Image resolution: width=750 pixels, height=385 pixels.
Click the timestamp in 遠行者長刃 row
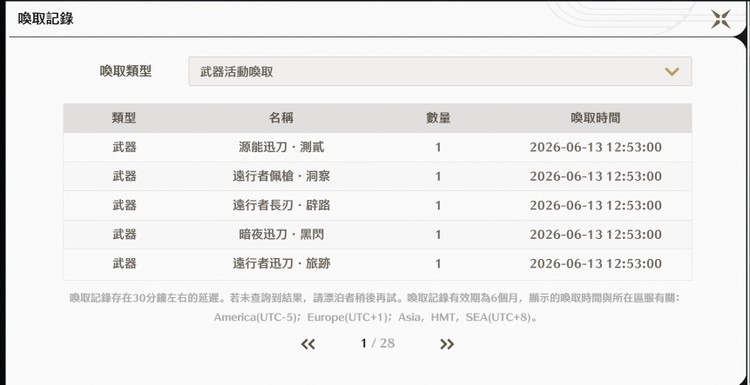coord(596,206)
